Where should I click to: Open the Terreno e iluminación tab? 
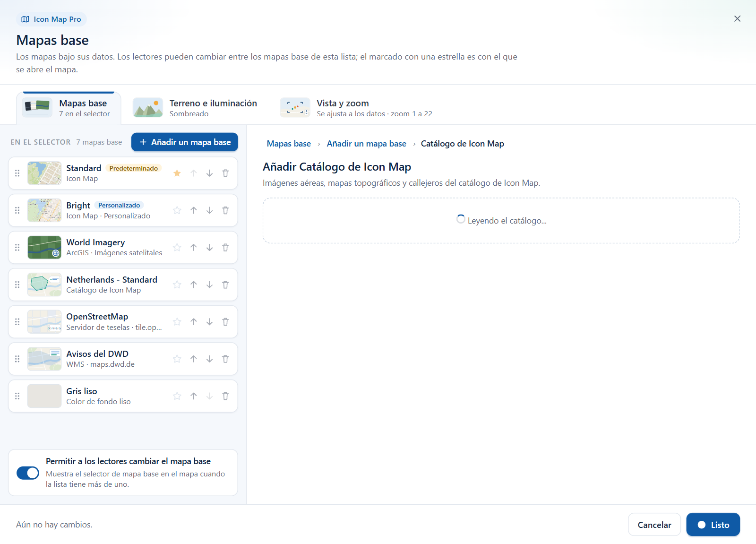(x=195, y=108)
